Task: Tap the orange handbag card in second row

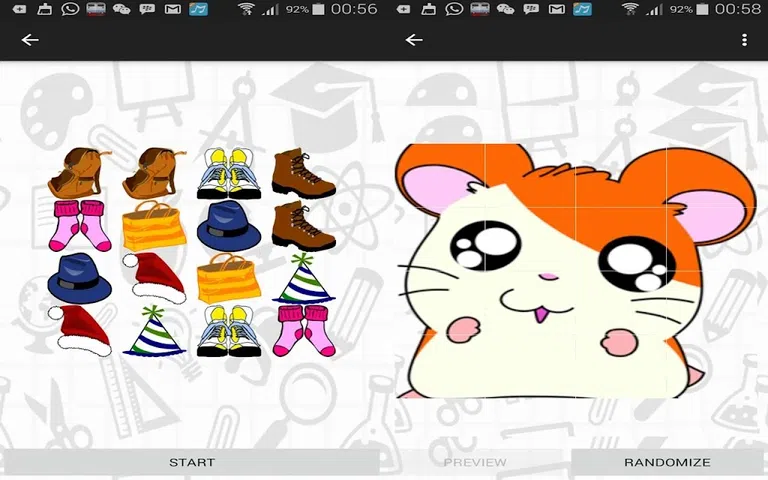Action: (154, 226)
